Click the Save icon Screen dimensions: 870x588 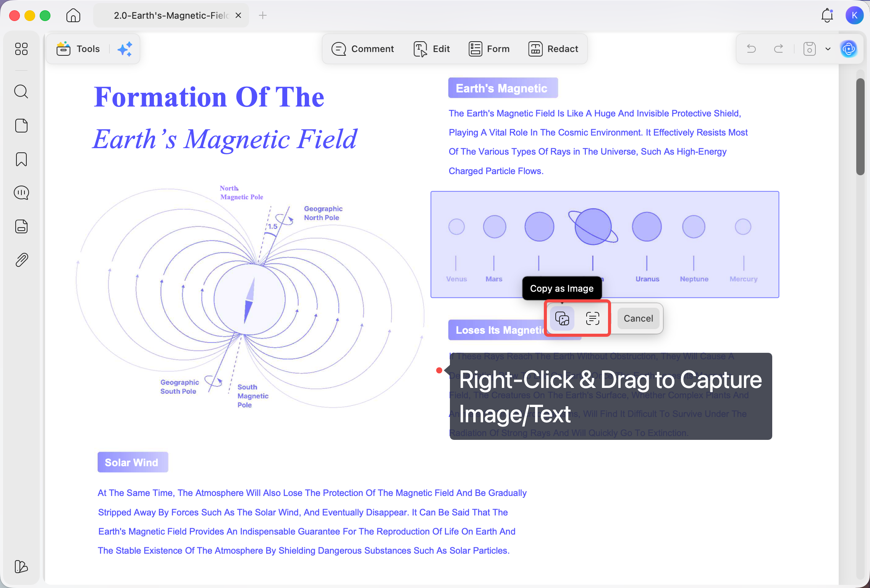click(809, 49)
